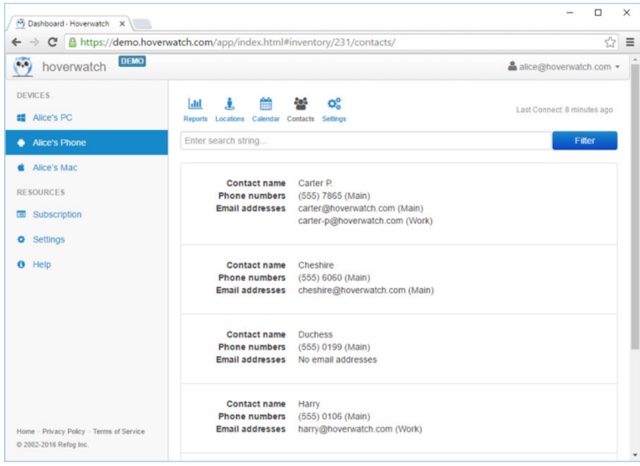
Task: Open the Locations pin icon
Action: [230, 104]
